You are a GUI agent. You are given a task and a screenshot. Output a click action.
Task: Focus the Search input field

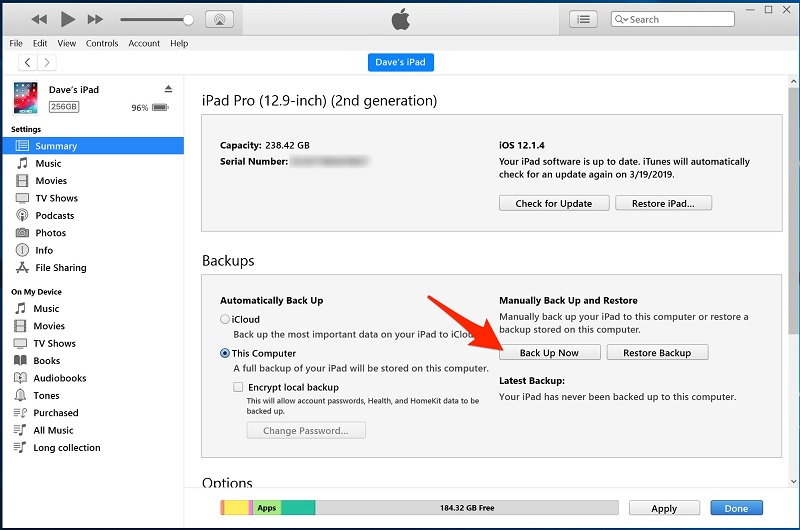click(672, 19)
